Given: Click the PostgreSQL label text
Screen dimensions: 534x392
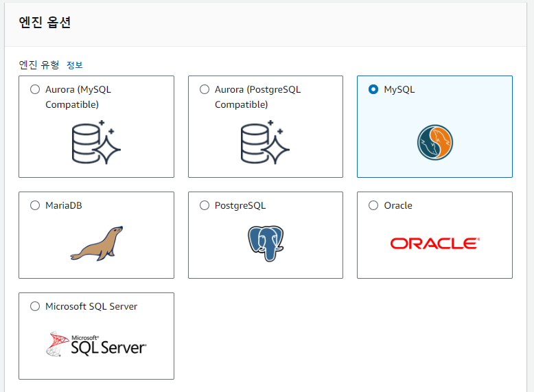Looking at the screenshot, I should pyautogui.click(x=240, y=206).
